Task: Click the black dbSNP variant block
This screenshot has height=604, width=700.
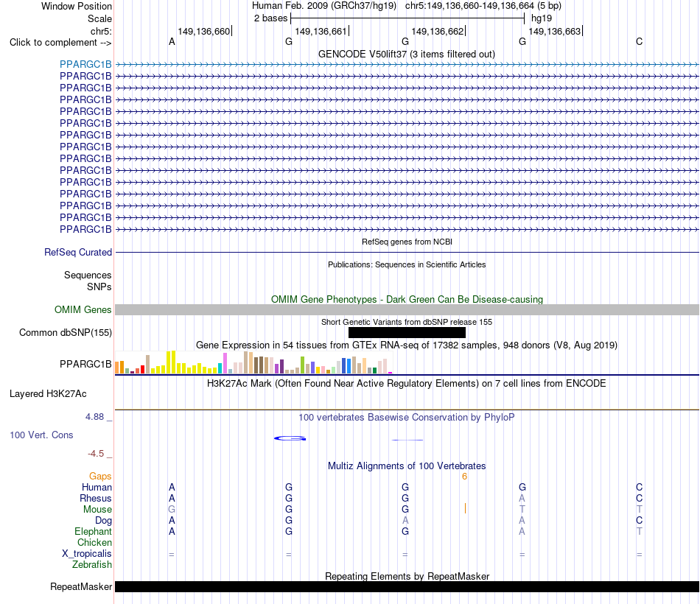Action: click(407, 333)
